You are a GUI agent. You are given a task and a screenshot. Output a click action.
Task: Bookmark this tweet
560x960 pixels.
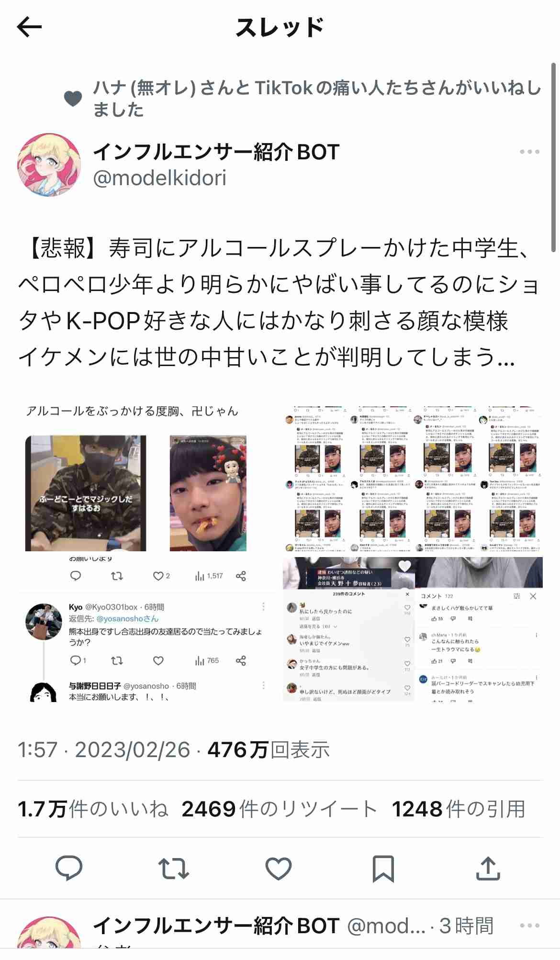[x=383, y=868]
